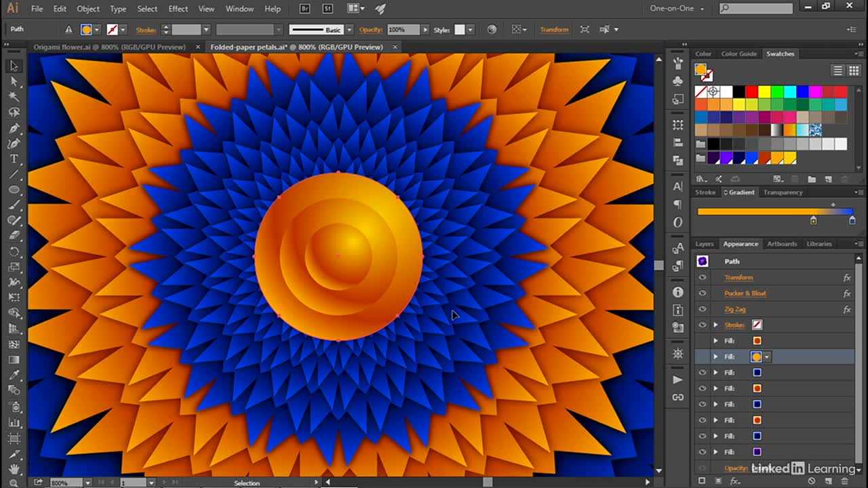Open the Symbols panel dock icon
The width and height of the screenshot is (868, 488).
click(678, 81)
